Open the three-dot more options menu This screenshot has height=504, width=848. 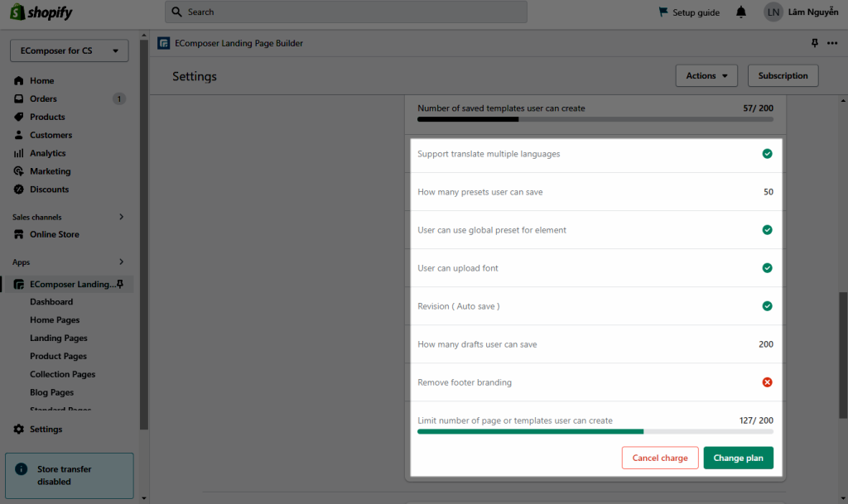click(x=832, y=43)
